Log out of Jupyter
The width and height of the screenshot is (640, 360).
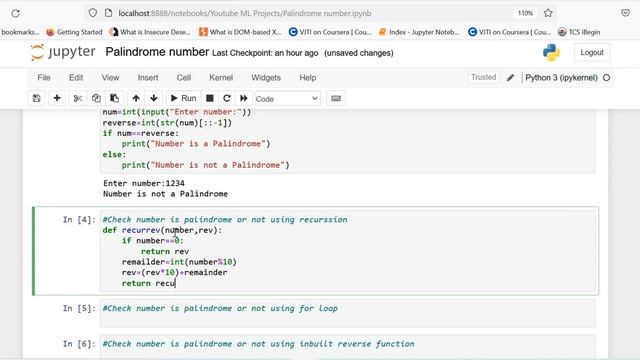coord(592,52)
